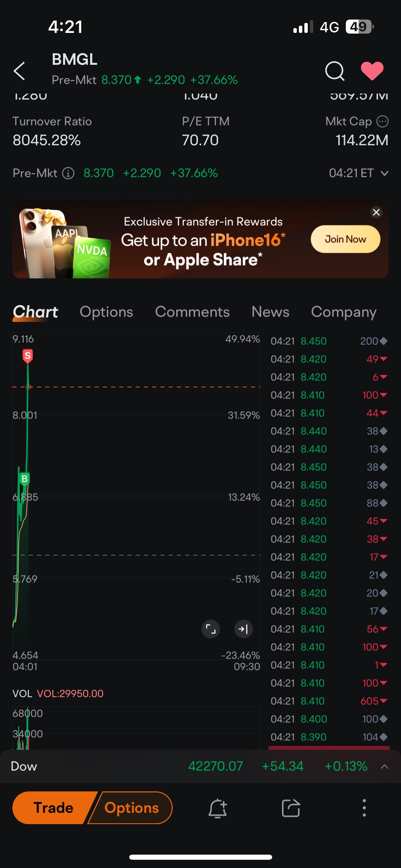The width and height of the screenshot is (401, 868).
Task: Tap the back arrow icon
Action: 20,71
